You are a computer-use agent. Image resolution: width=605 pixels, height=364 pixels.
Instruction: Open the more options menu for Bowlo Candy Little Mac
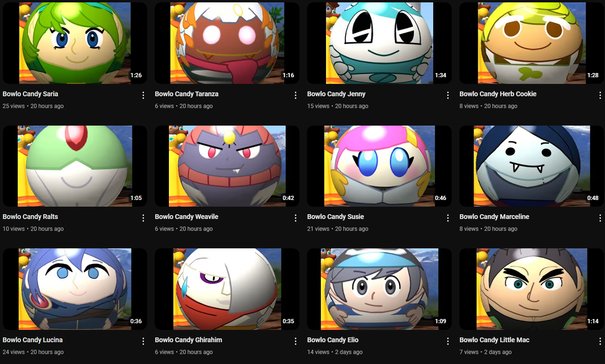pyautogui.click(x=600, y=341)
